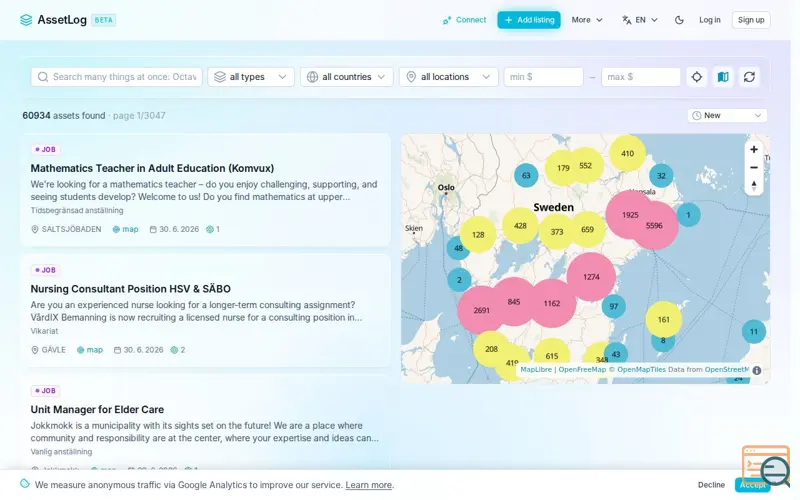This screenshot has width=800, height=500.
Task: Expand the all countries dropdown
Action: pos(347,77)
